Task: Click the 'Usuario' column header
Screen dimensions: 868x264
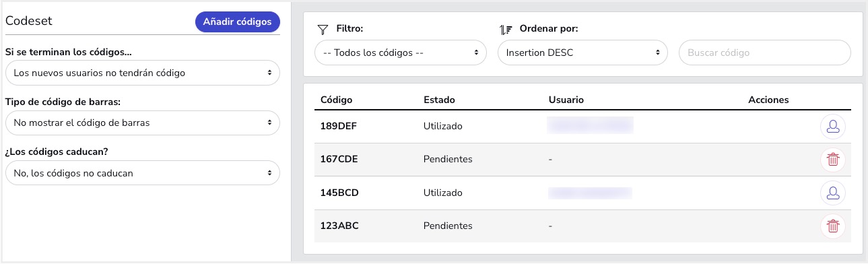Action: click(x=566, y=100)
